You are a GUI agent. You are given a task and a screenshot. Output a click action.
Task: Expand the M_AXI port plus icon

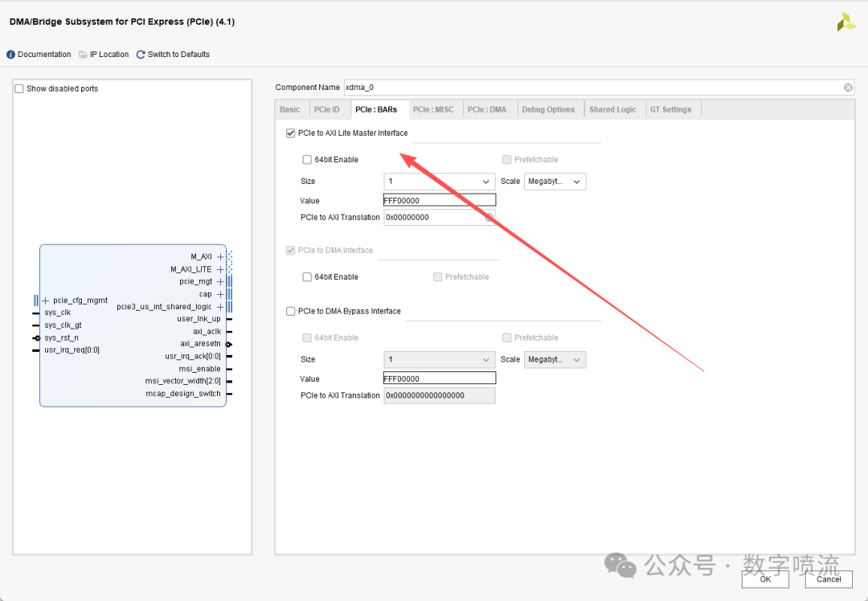click(x=220, y=257)
